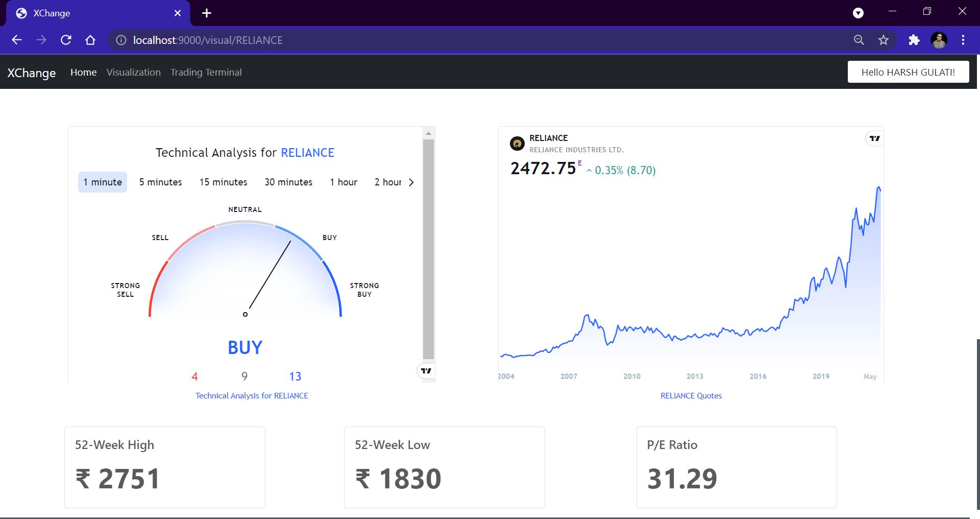Click the technical analysis widget scrollbar thumb

(x=429, y=249)
